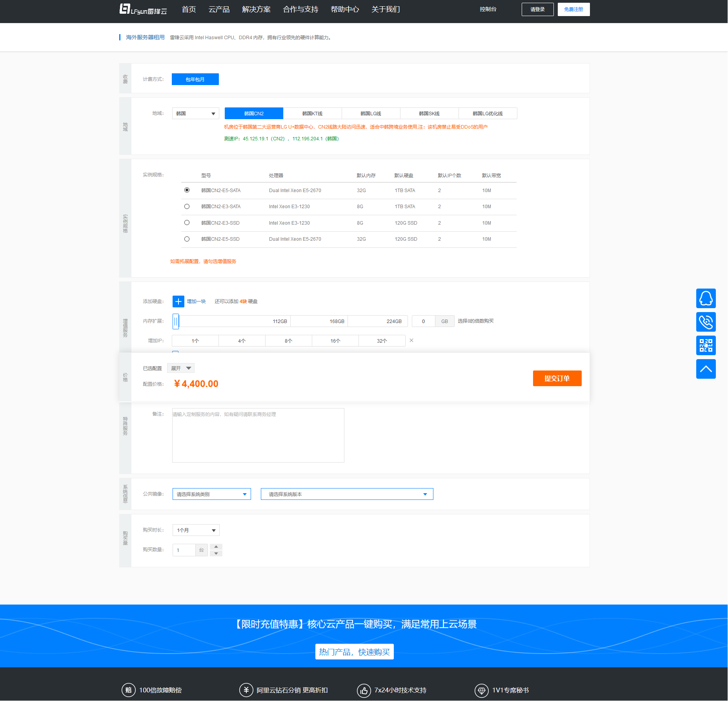
Task: Decrease purchase quantity with down arrow
Action: [x=216, y=553]
